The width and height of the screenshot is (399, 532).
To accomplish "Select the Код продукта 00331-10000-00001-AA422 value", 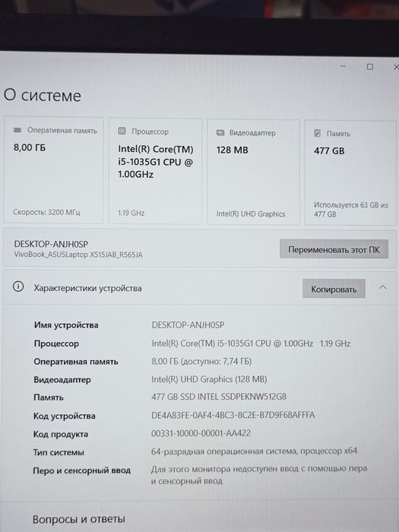I will (x=201, y=433).
